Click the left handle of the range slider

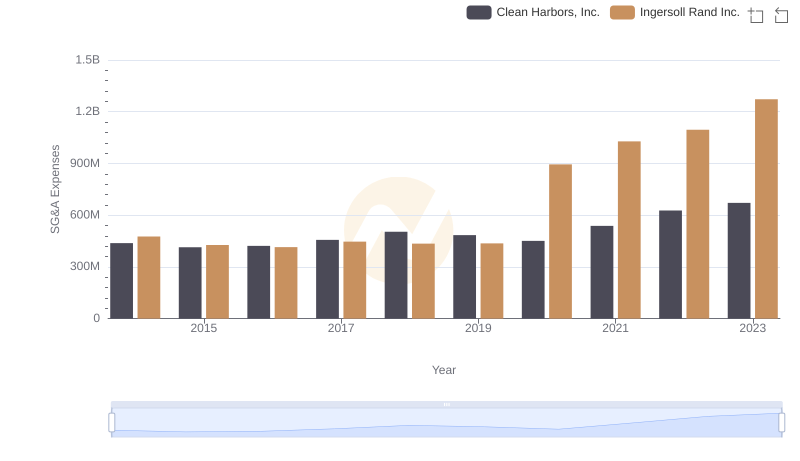pos(112,422)
